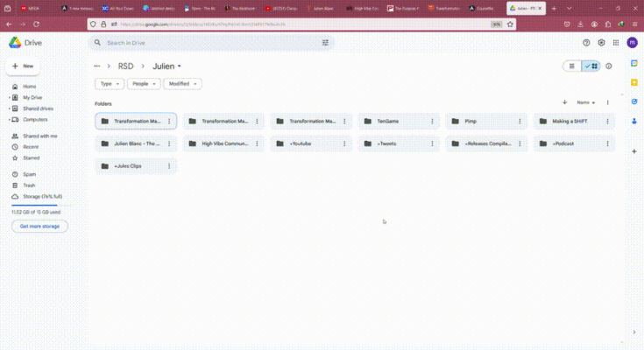Expand the Julien folder breadcrumb menu
Screen dimensions: 644x350
tap(180, 66)
